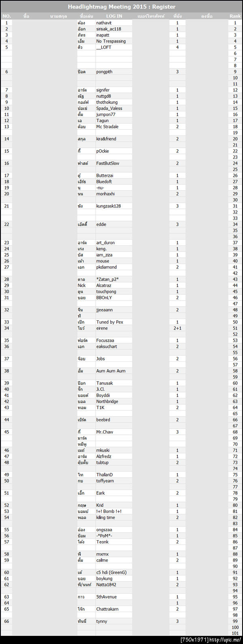Click the upic.me link at the bottom
This screenshot has height=644, width=243.
(x=225, y=640)
